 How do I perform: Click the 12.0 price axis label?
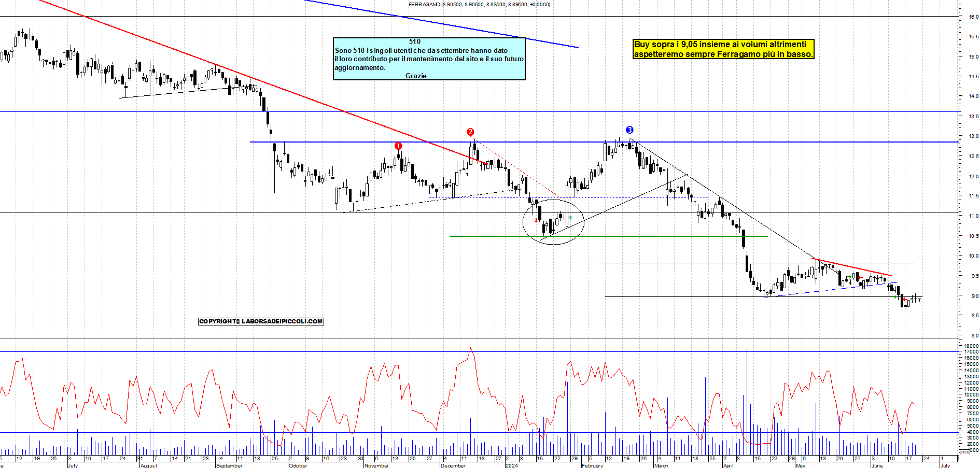[x=973, y=177]
